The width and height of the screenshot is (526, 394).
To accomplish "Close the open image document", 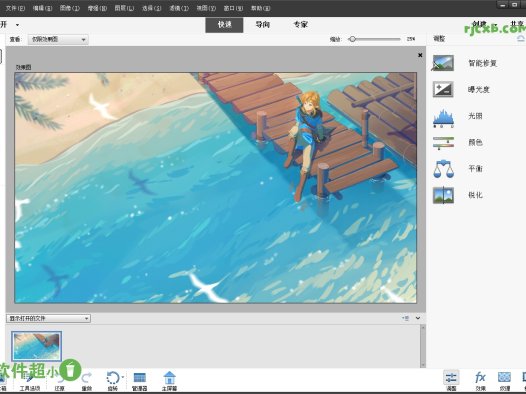I will [420, 55].
